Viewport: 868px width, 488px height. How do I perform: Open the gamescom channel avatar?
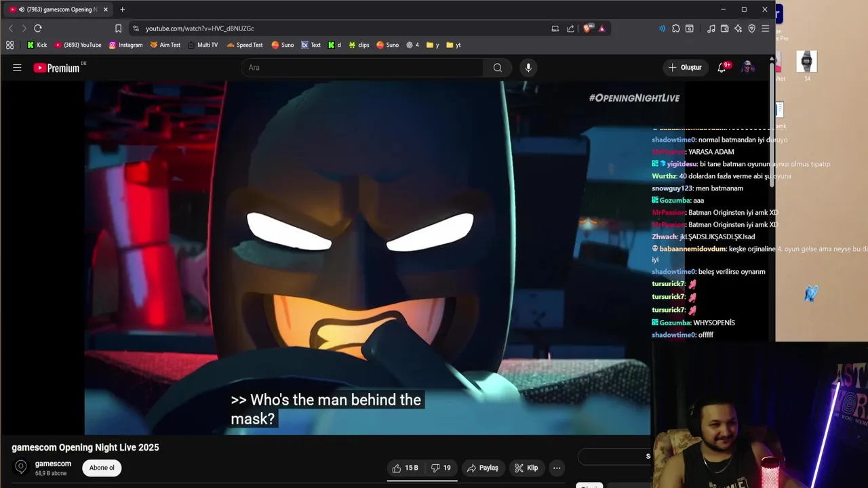21,467
